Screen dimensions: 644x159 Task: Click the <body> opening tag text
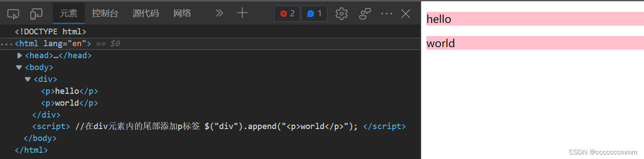tap(39, 67)
